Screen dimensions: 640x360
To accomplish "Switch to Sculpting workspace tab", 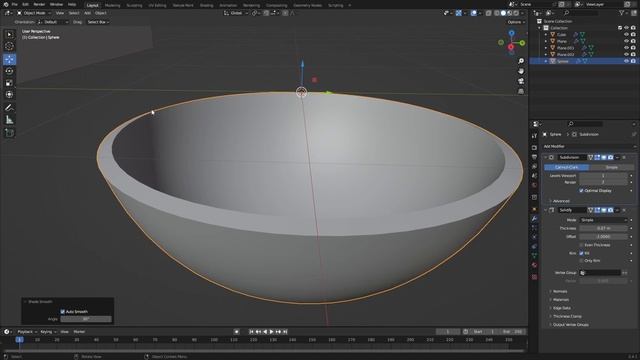I will coord(134,5).
